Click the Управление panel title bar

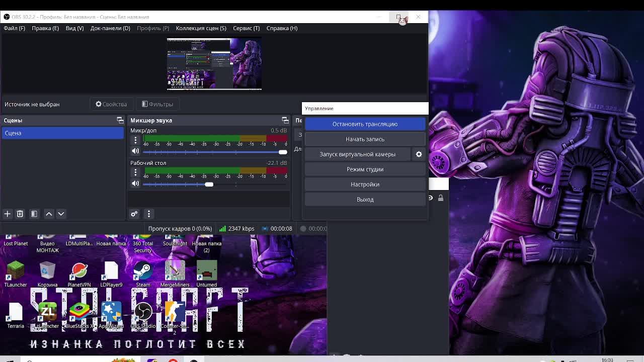(x=365, y=108)
